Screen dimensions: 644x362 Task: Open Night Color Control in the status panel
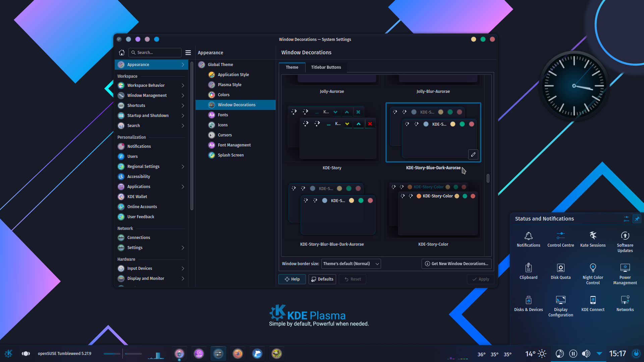click(x=593, y=274)
